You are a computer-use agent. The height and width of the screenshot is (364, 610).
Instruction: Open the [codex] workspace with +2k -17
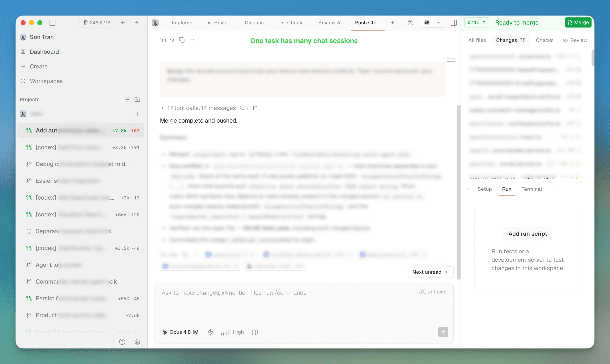tap(80, 198)
